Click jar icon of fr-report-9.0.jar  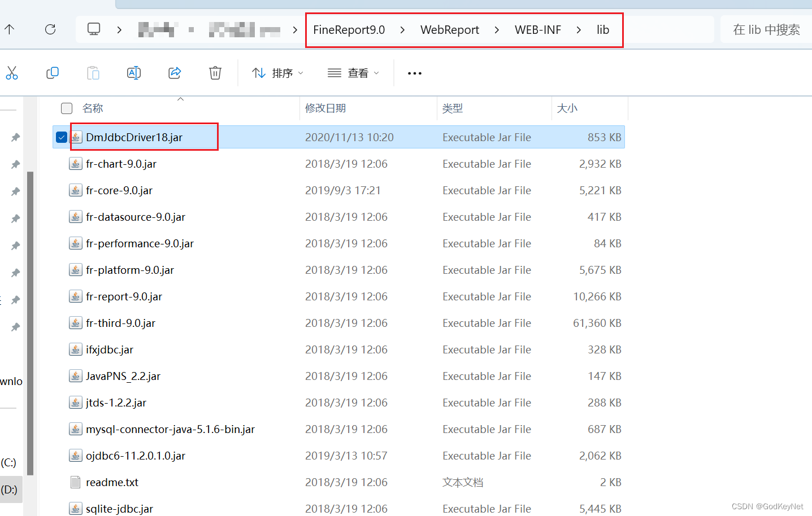coord(75,296)
